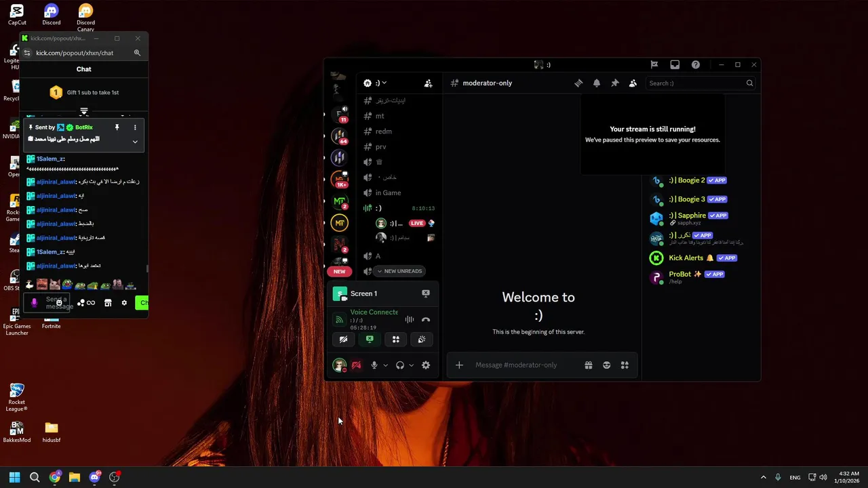The height and width of the screenshot is (488, 868).
Task: Deafen with headphones icon in user panel
Action: (400, 365)
